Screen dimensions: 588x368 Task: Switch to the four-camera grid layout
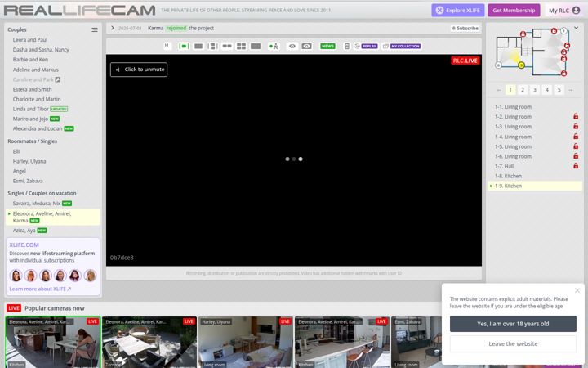[x=241, y=46]
